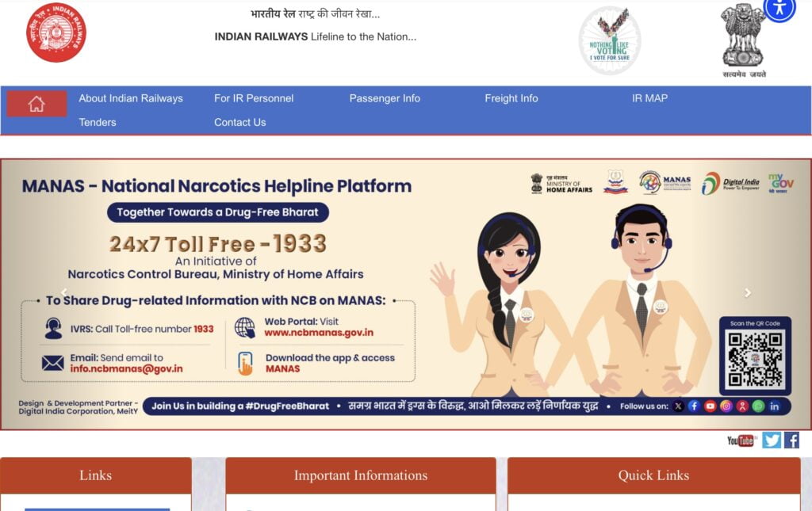Viewport: 812px width, 511px height.
Task: Click YouTube icon in banner follow bar
Action: pyautogui.click(x=710, y=406)
